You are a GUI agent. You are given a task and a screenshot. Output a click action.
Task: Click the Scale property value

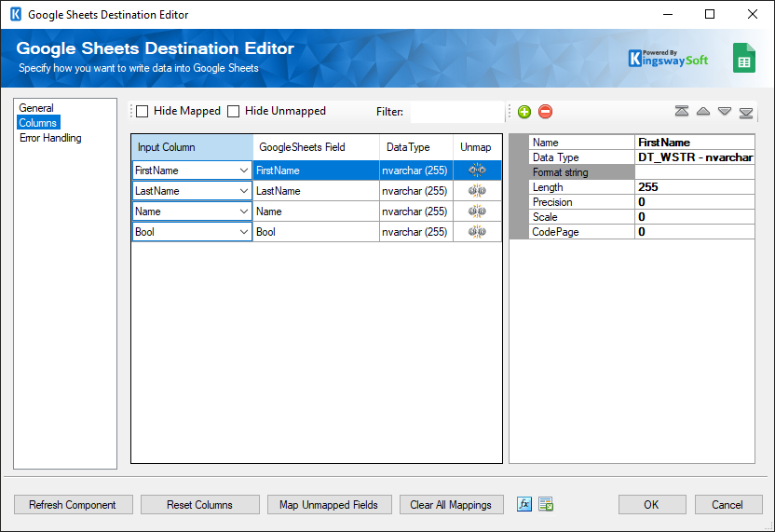[695, 216]
